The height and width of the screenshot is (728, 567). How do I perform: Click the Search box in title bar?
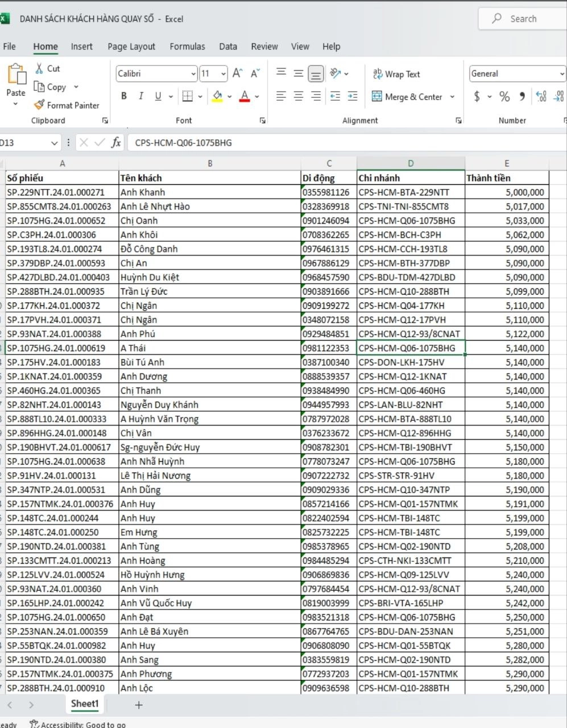(x=523, y=19)
